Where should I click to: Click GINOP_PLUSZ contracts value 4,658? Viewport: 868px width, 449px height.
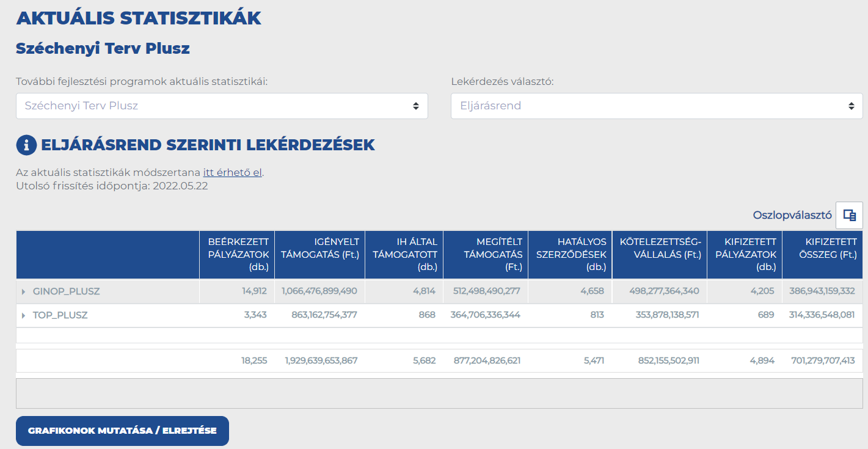point(592,291)
